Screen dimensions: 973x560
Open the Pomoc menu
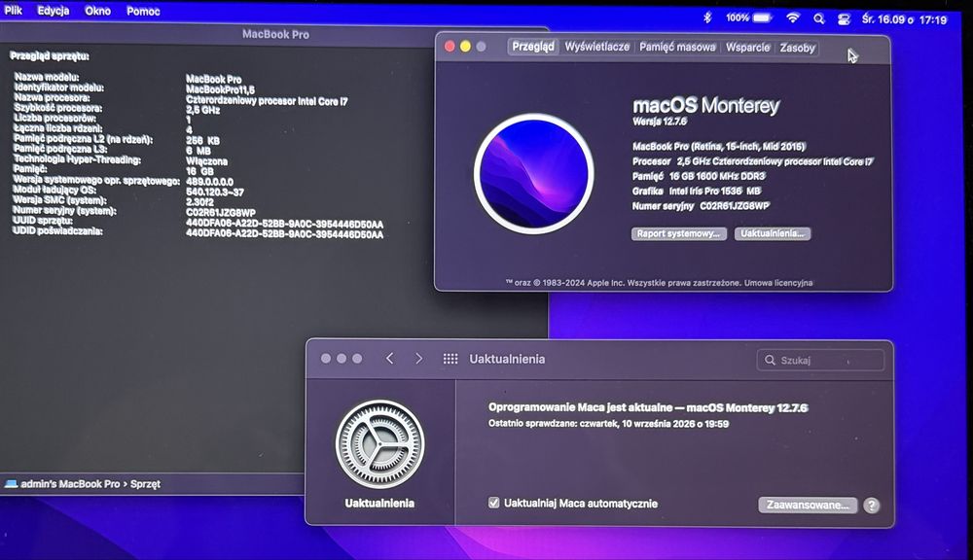pyautogui.click(x=143, y=11)
